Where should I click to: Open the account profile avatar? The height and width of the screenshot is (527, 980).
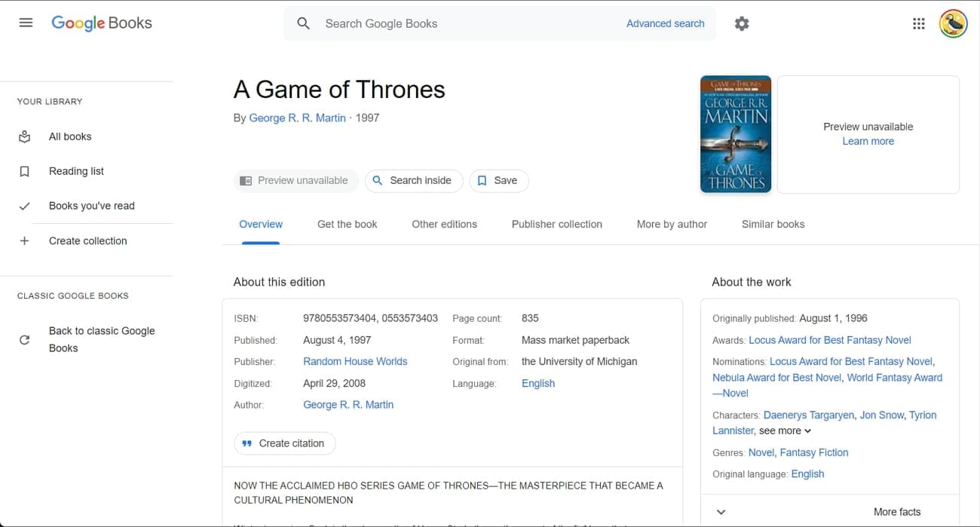(953, 23)
